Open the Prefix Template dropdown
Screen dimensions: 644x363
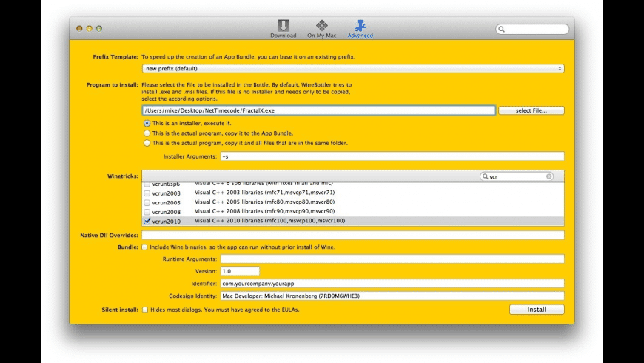click(353, 68)
